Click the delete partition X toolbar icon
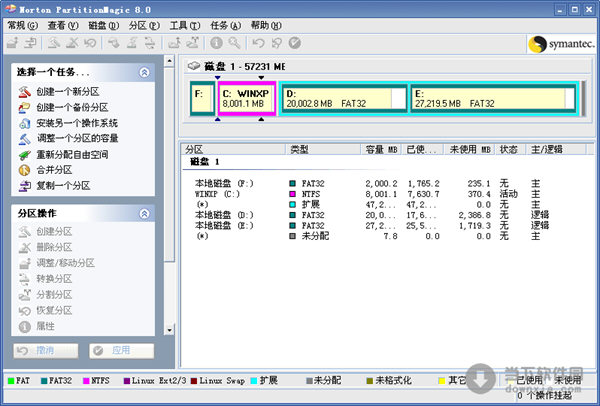Image resolution: width=600 pixels, height=406 pixels. [72, 43]
